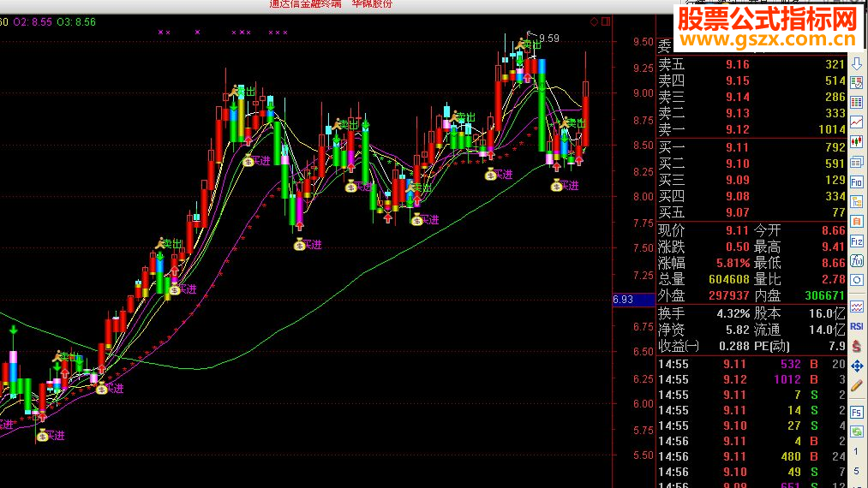
Task: Open the f(x) formula manager icon
Action: [856, 260]
